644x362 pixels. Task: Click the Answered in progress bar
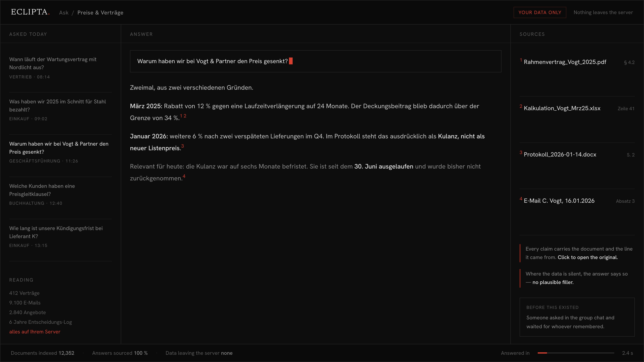tap(576, 353)
